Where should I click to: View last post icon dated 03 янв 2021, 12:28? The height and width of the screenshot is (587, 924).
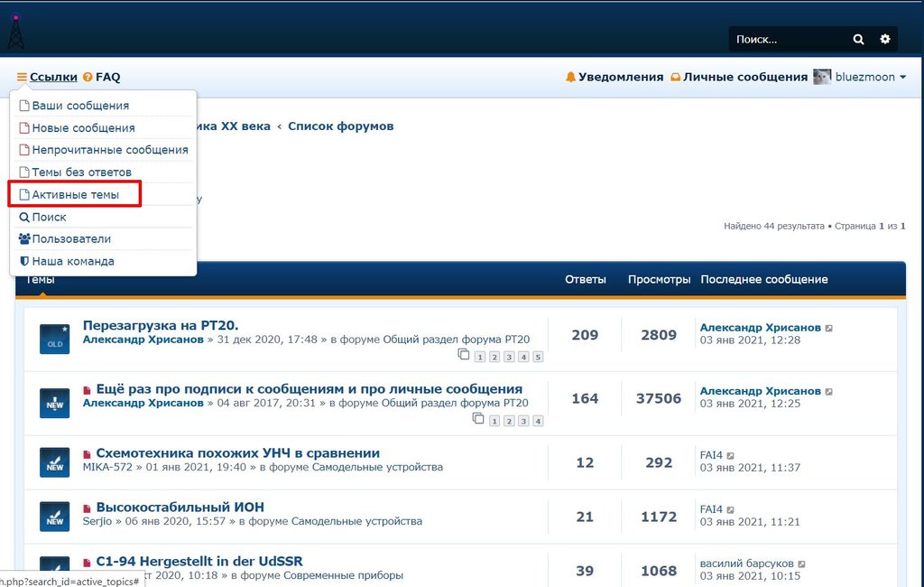(x=829, y=328)
